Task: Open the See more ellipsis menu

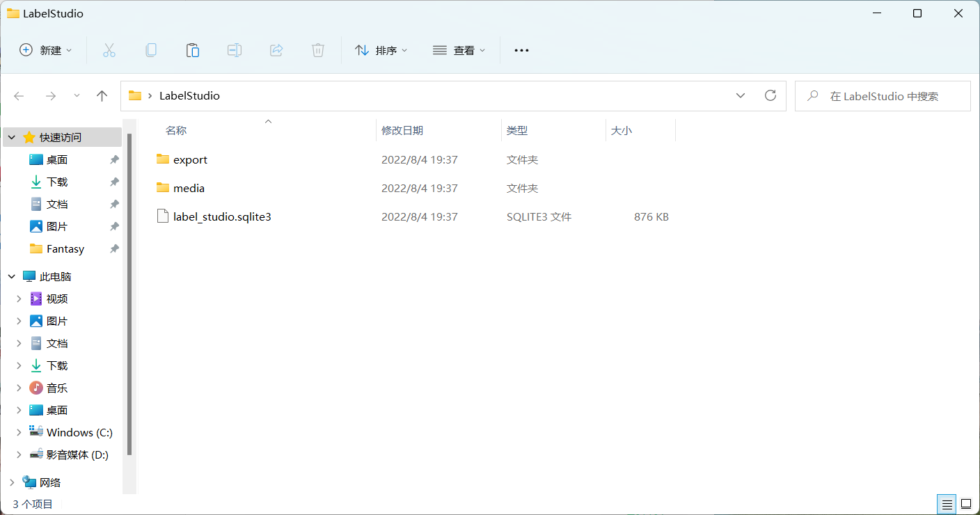Action: point(521,50)
